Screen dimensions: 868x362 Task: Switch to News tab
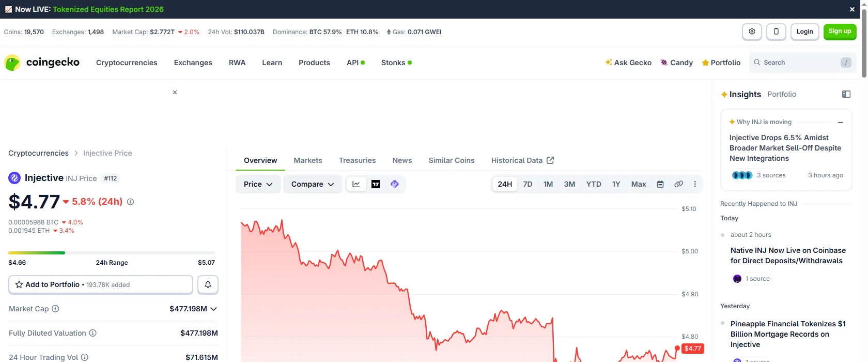pos(402,160)
